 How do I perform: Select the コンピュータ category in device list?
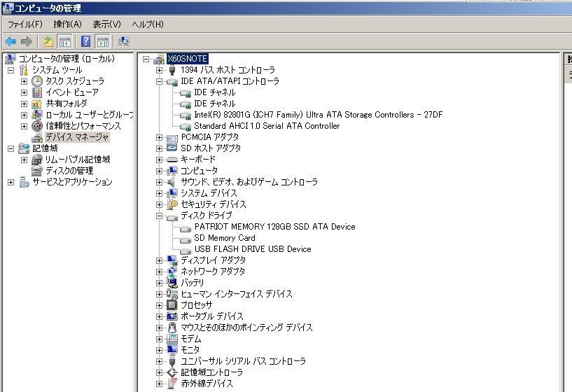199,171
